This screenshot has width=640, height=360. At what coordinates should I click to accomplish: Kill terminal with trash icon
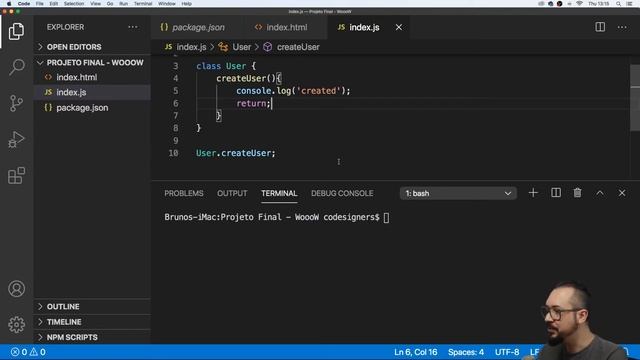577,193
